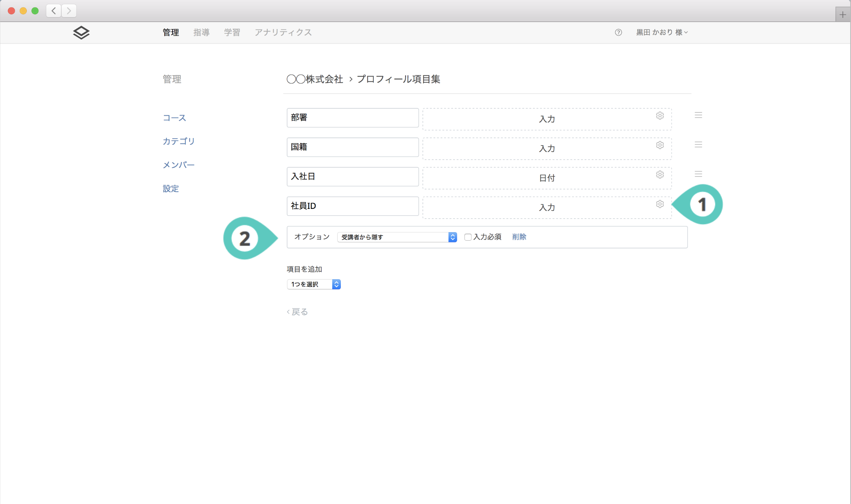Open the 受講者から隠す option dropdown
The width and height of the screenshot is (851, 504).
point(397,237)
